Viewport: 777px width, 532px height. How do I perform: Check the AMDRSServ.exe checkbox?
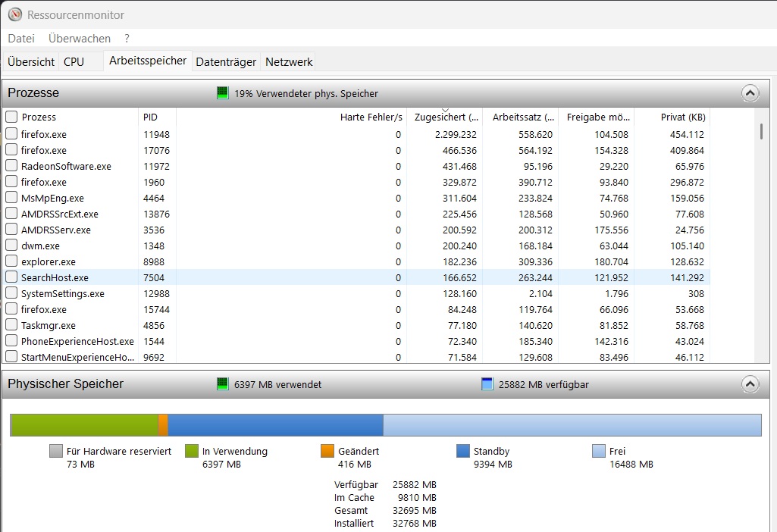[x=11, y=230]
